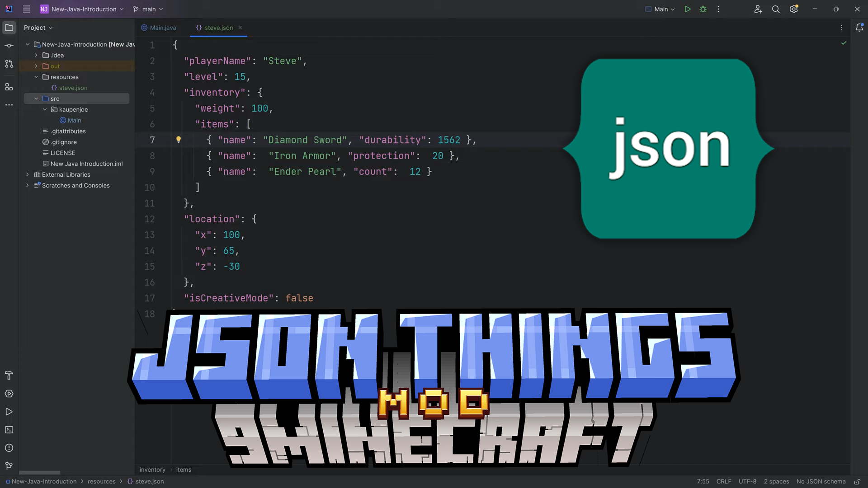
Task: Open the Notifications bell
Action: 859,28
